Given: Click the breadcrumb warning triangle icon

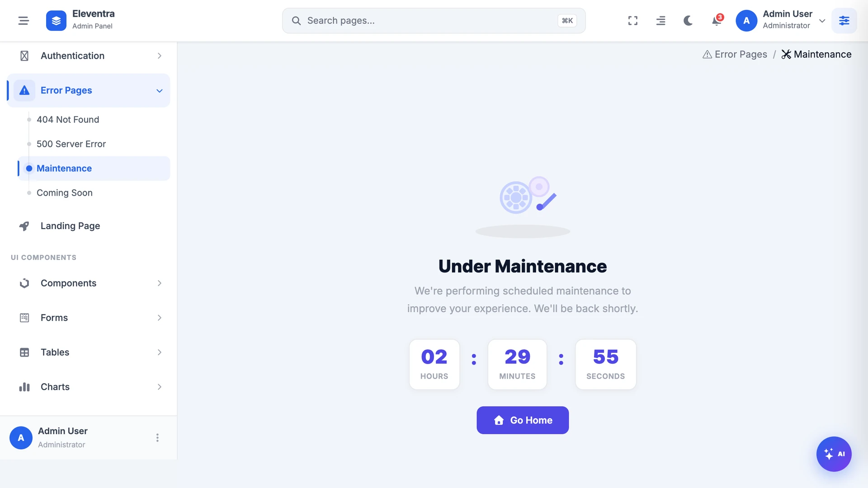Looking at the screenshot, I should (x=707, y=54).
